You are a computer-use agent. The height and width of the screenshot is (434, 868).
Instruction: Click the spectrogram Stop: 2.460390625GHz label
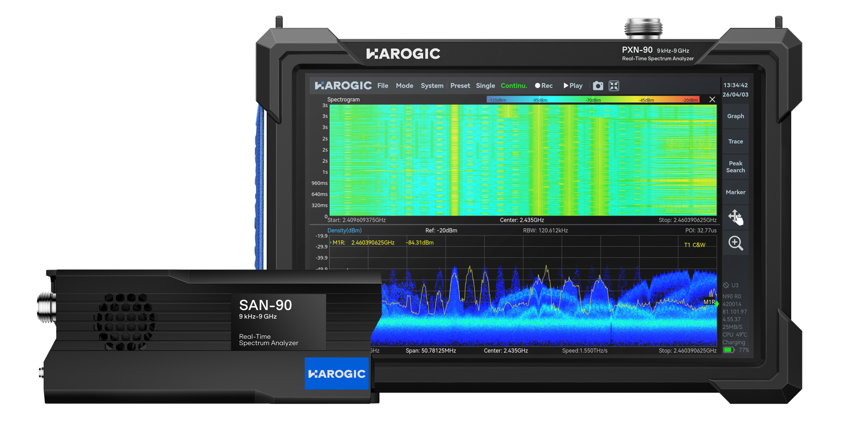(x=687, y=220)
